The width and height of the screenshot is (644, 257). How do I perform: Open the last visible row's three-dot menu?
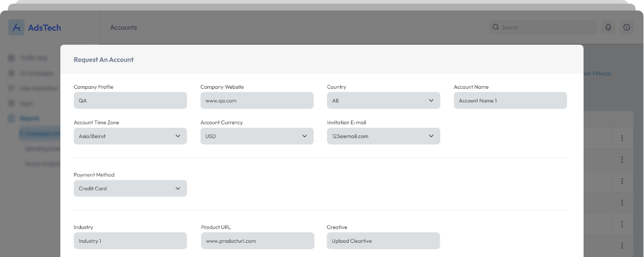point(622,245)
